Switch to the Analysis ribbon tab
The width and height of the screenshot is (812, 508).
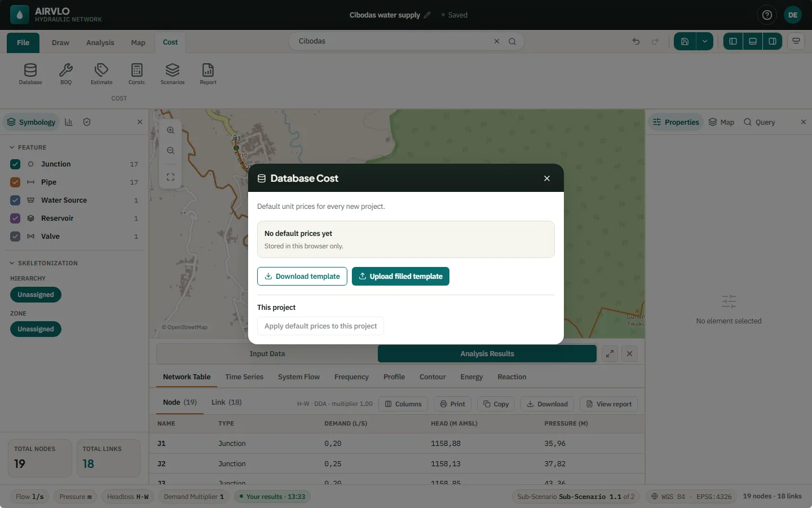[x=100, y=43]
